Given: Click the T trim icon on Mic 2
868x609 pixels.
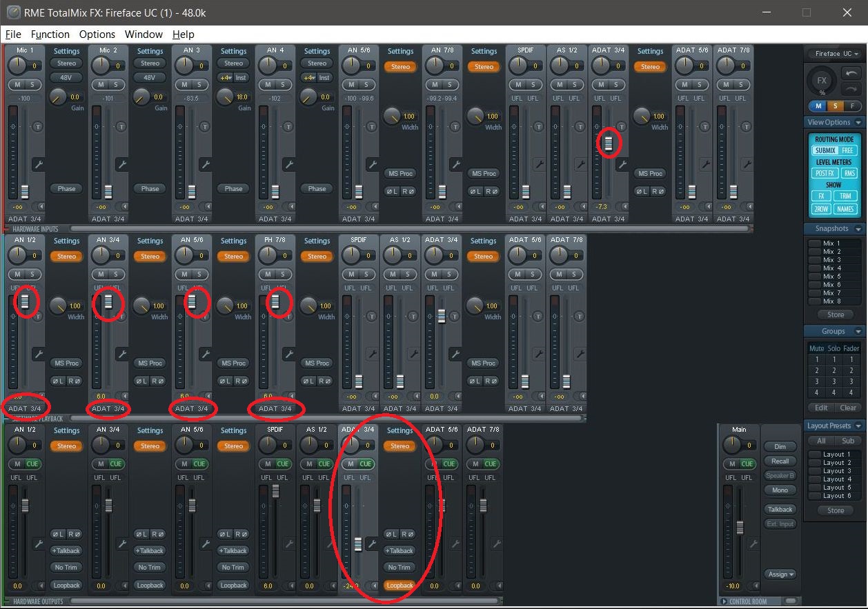Looking at the screenshot, I should click(121, 127).
